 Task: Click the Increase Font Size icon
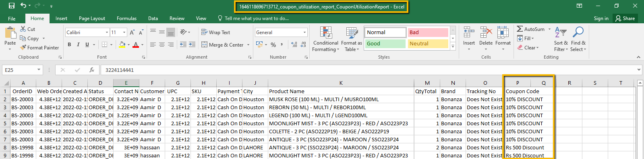point(133,32)
